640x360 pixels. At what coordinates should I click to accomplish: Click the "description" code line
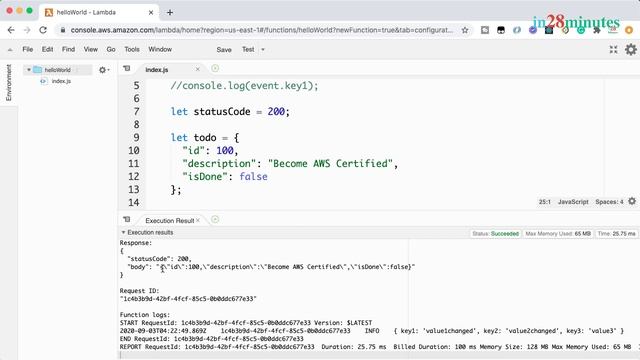click(x=290, y=164)
